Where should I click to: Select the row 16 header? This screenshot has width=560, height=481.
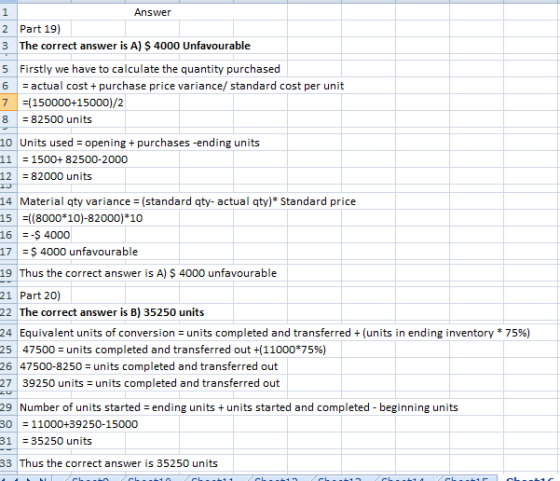pyautogui.click(x=8, y=235)
